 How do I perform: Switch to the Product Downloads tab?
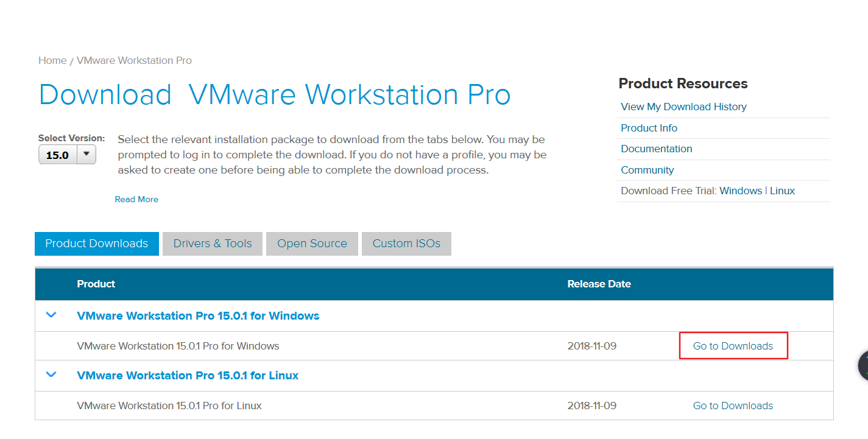coord(97,244)
